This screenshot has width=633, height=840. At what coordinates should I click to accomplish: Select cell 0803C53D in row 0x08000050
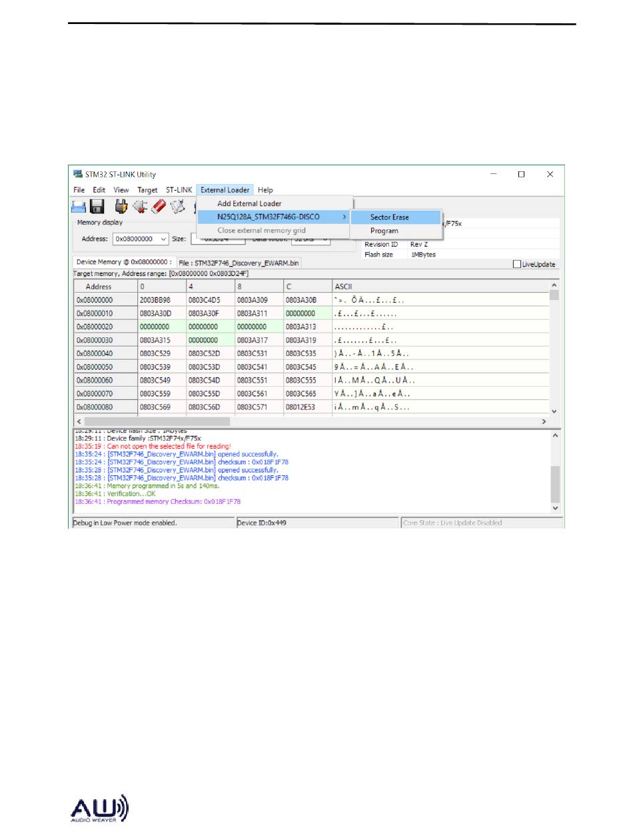[x=210, y=367]
